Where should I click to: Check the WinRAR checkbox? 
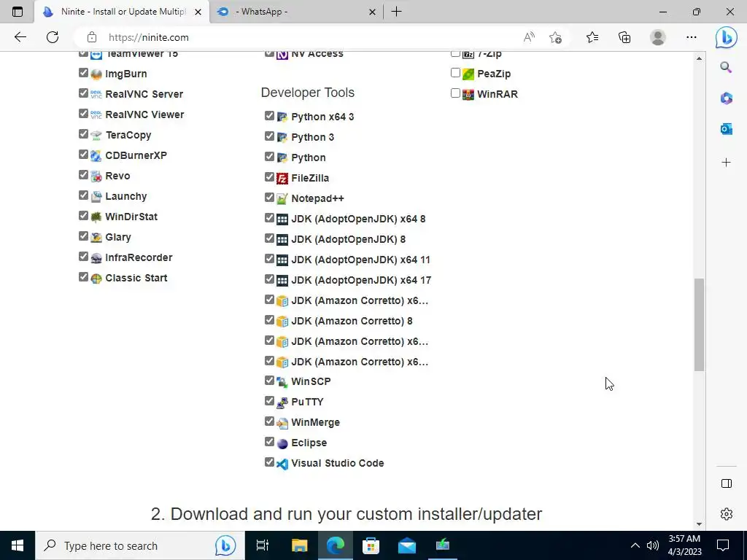click(x=455, y=93)
